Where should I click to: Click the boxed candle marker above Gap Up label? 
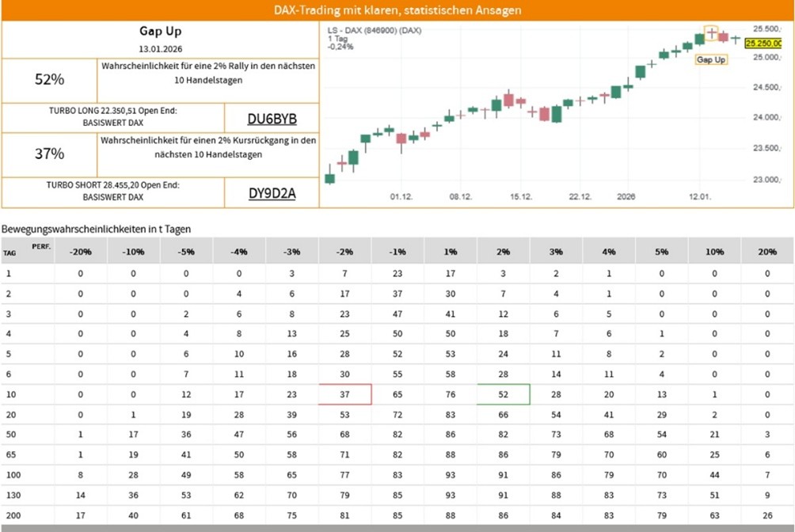click(711, 32)
